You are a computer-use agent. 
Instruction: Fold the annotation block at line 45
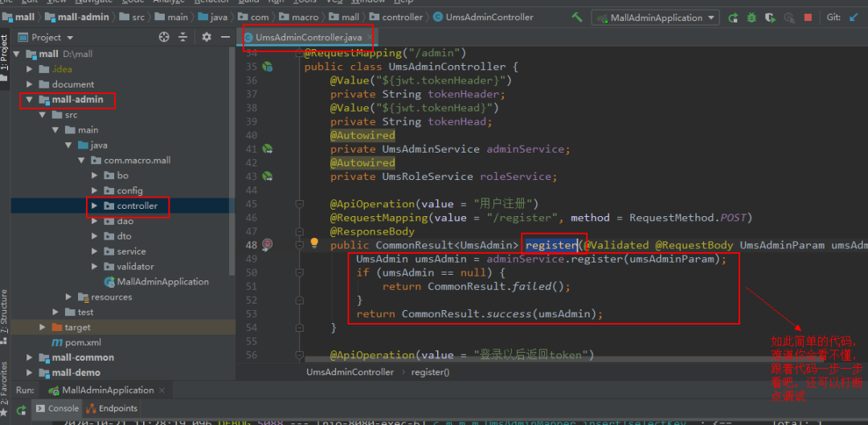[300, 204]
